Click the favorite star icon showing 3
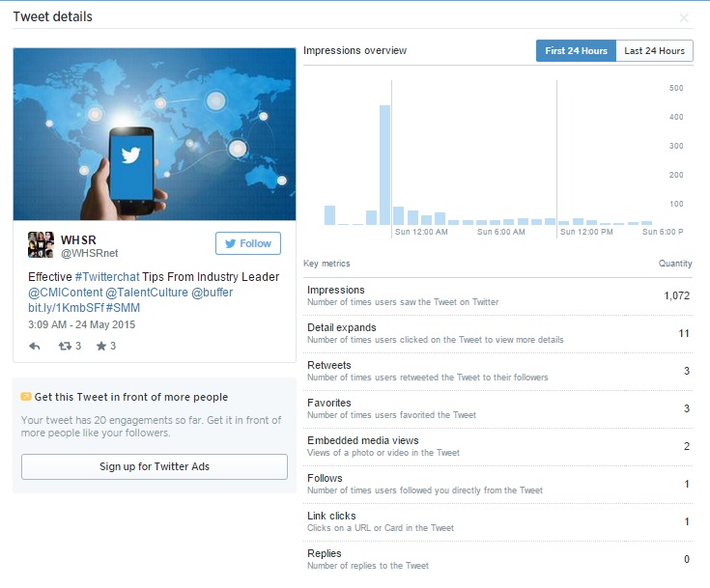Screen dimensions: 710x588 (101, 347)
